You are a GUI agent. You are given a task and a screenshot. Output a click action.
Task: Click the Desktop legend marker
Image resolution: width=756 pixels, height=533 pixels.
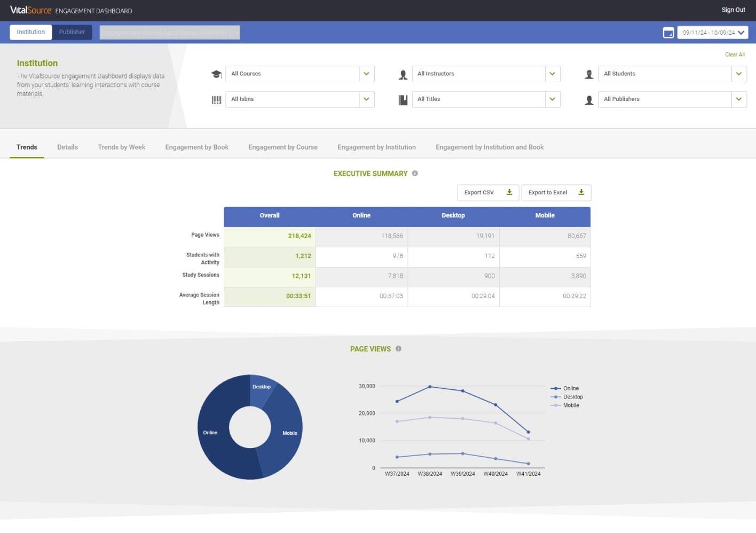[555, 397]
